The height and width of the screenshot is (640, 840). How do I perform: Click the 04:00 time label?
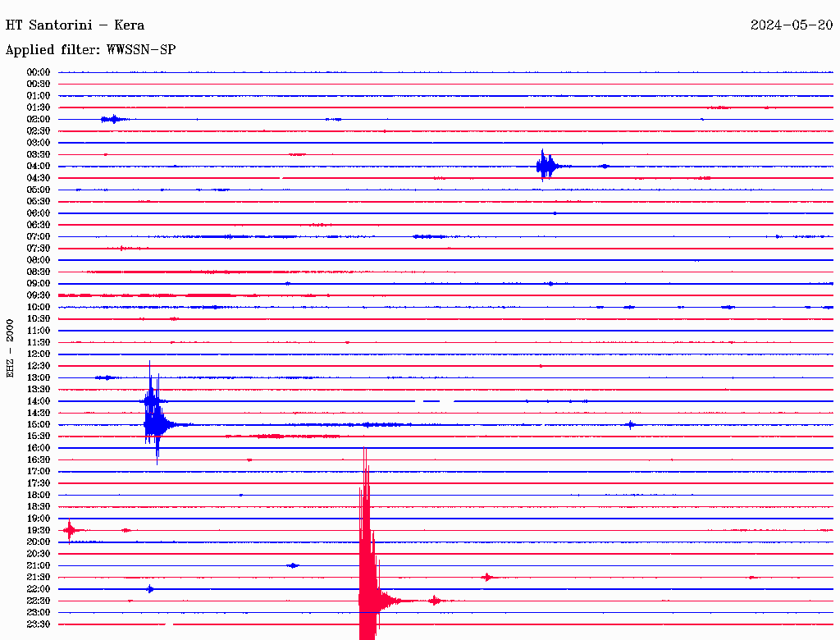click(x=39, y=167)
